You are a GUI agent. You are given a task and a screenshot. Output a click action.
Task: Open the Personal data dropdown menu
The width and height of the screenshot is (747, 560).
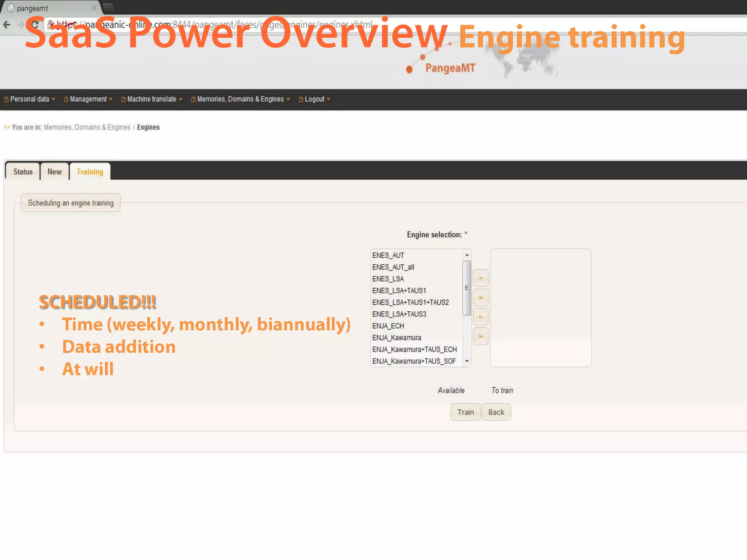click(30, 99)
